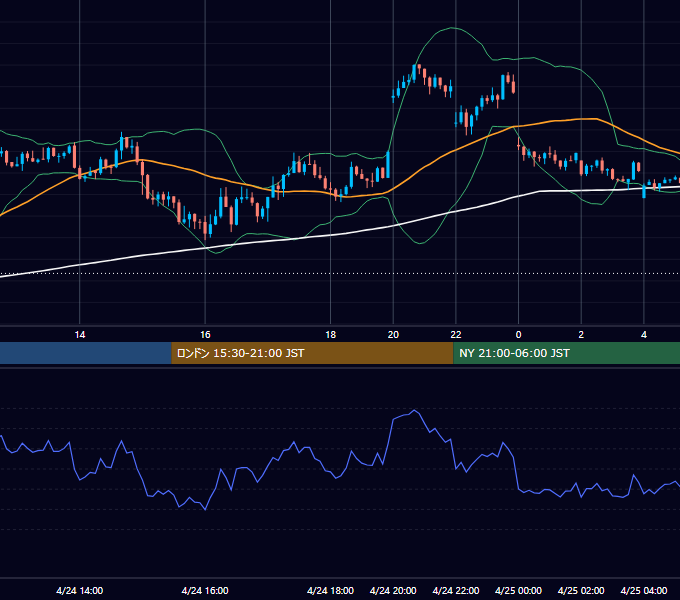Click the 4/24 20:00 date label
Screen dimensions: 680x600
pos(393,590)
